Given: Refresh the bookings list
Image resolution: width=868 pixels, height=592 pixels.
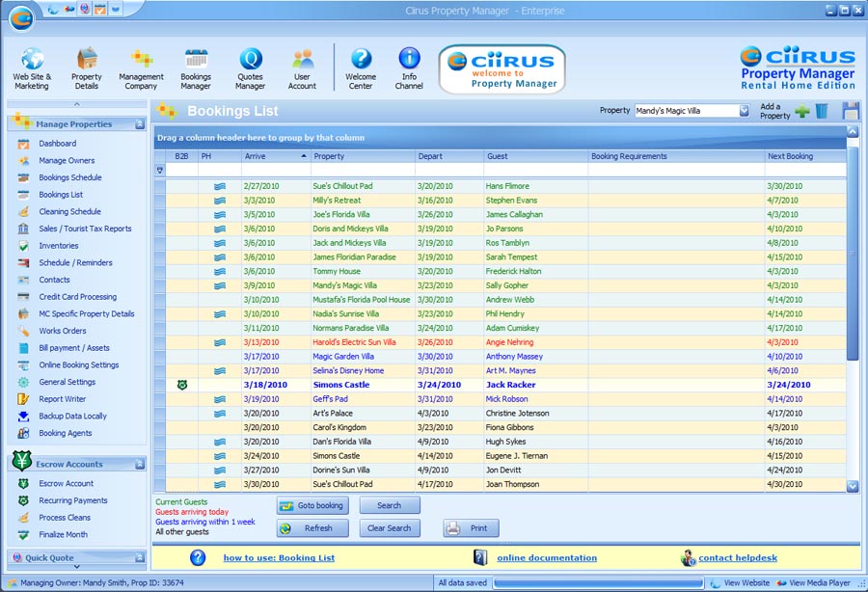Looking at the screenshot, I should pyautogui.click(x=312, y=528).
